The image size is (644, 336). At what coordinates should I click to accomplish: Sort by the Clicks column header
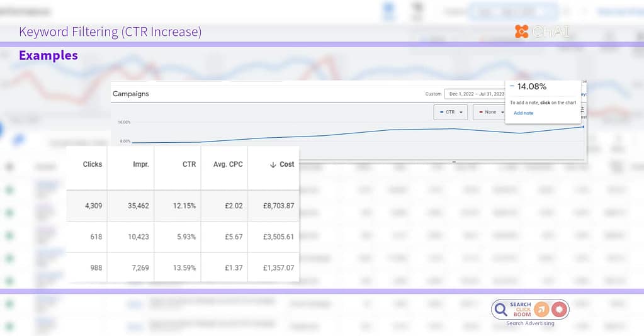(x=93, y=164)
